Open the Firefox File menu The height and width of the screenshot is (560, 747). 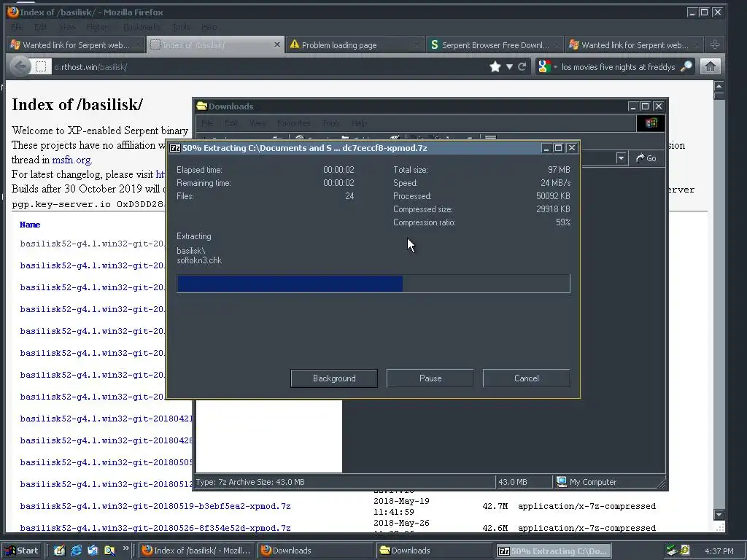[17, 27]
